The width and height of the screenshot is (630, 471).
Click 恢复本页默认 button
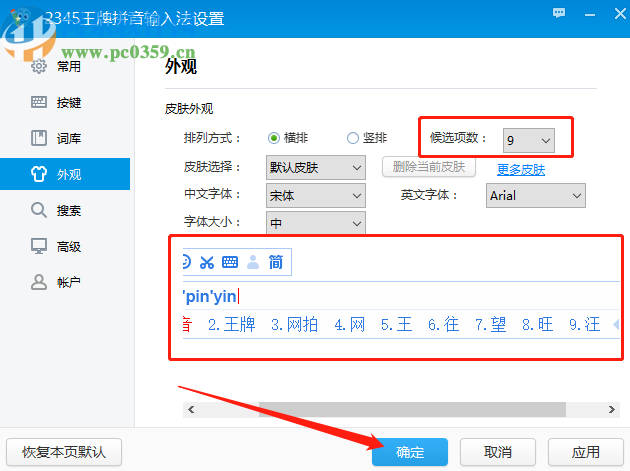point(64,452)
